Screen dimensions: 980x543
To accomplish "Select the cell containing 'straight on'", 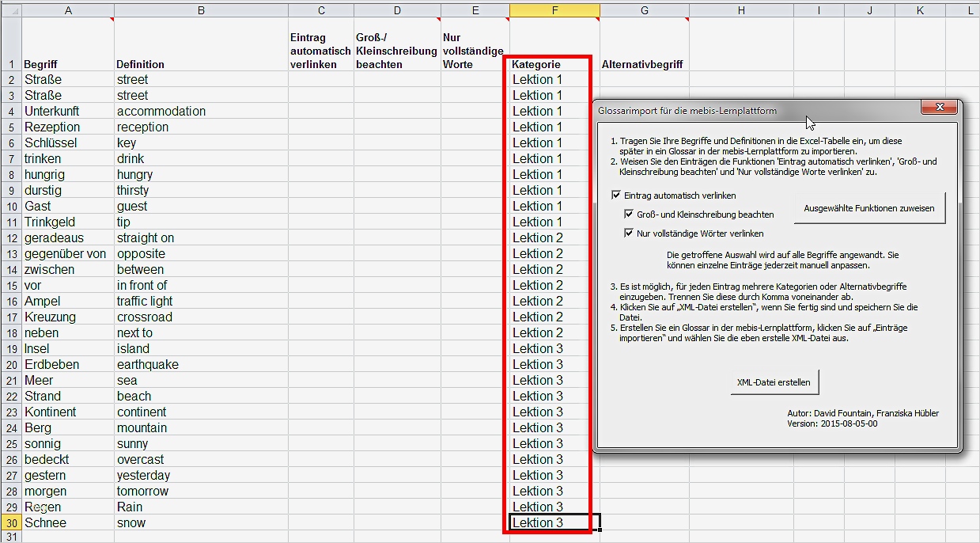I will click(x=202, y=237).
